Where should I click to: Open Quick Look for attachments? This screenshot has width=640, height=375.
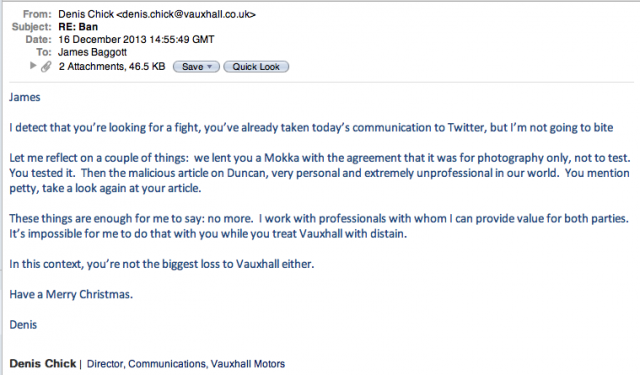coord(256,67)
